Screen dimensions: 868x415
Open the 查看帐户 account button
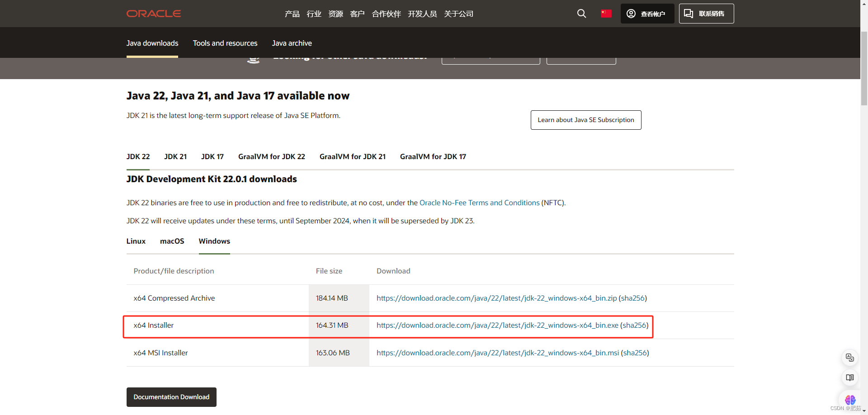click(647, 14)
